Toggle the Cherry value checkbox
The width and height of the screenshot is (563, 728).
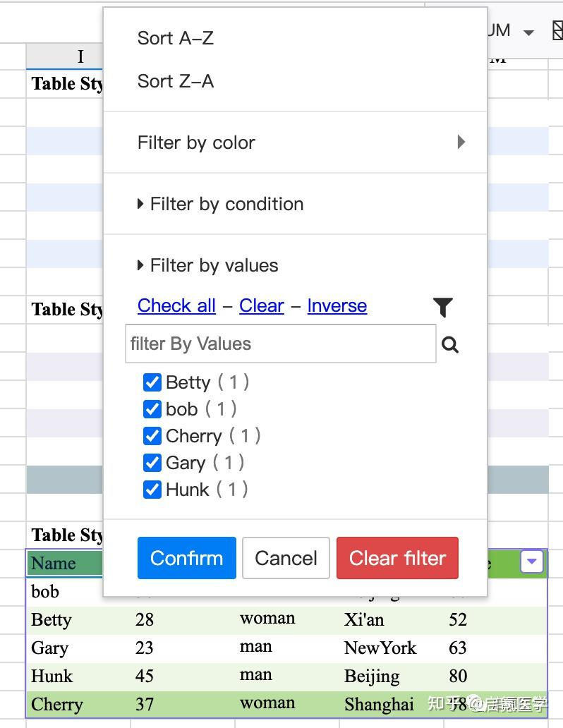coord(152,435)
